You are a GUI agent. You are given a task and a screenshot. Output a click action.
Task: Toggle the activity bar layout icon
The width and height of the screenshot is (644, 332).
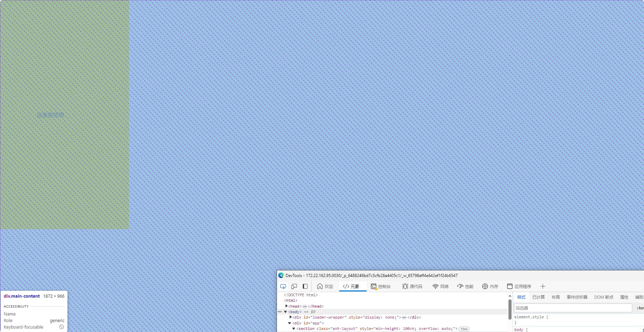[x=305, y=286]
